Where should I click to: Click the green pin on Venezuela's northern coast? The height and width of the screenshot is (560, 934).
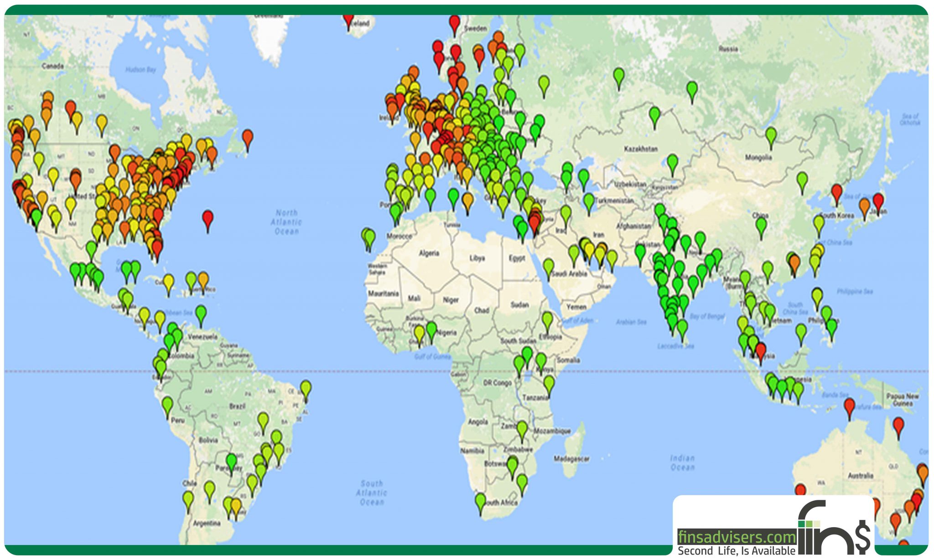point(201,316)
